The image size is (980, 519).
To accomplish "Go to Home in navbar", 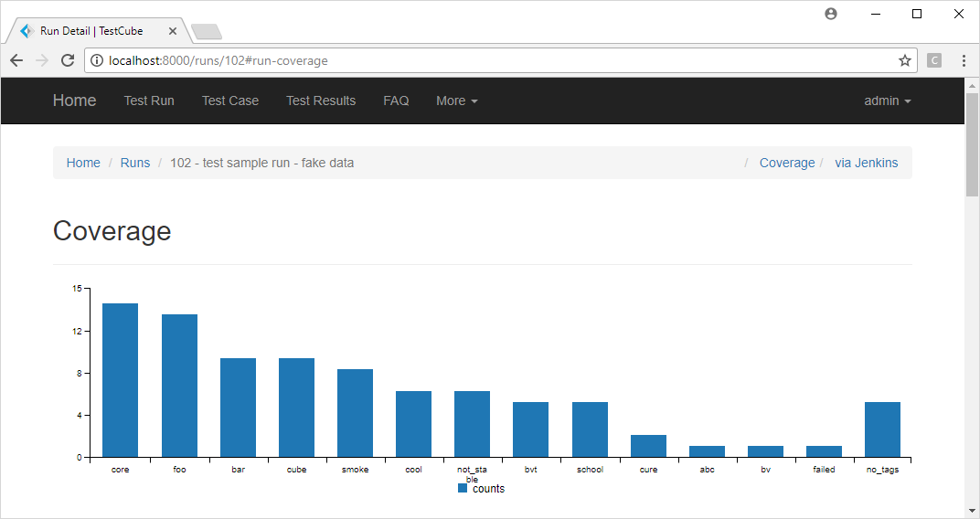I will (x=74, y=101).
